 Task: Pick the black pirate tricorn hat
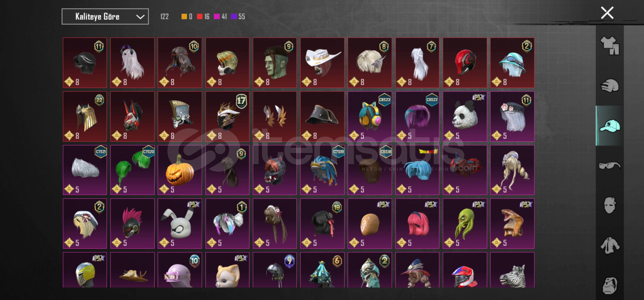[322, 116]
